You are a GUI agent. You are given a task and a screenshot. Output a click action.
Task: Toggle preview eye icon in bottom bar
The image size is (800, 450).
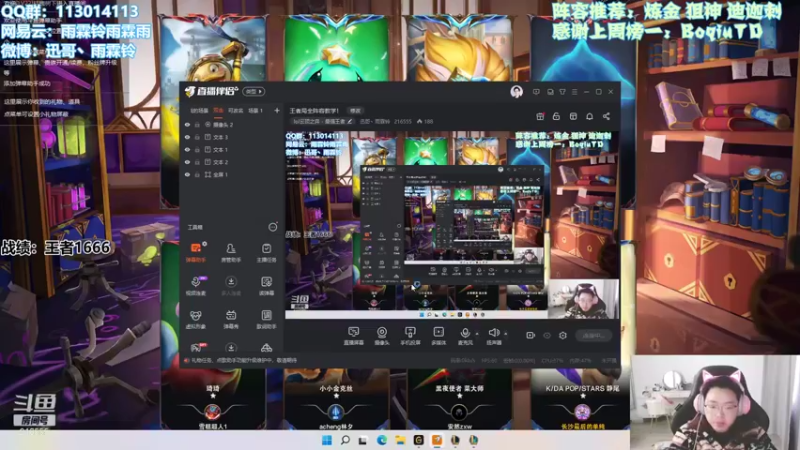pyautogui.click(x=547, y=335)
